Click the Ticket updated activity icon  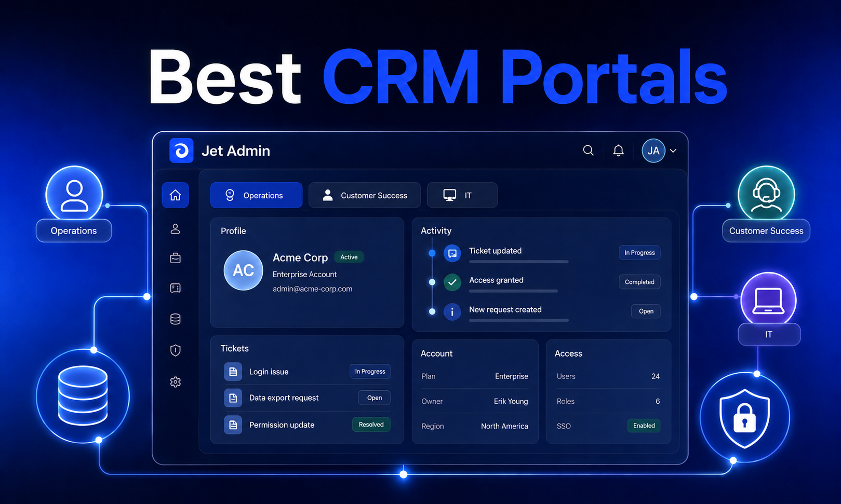point(452,253)
